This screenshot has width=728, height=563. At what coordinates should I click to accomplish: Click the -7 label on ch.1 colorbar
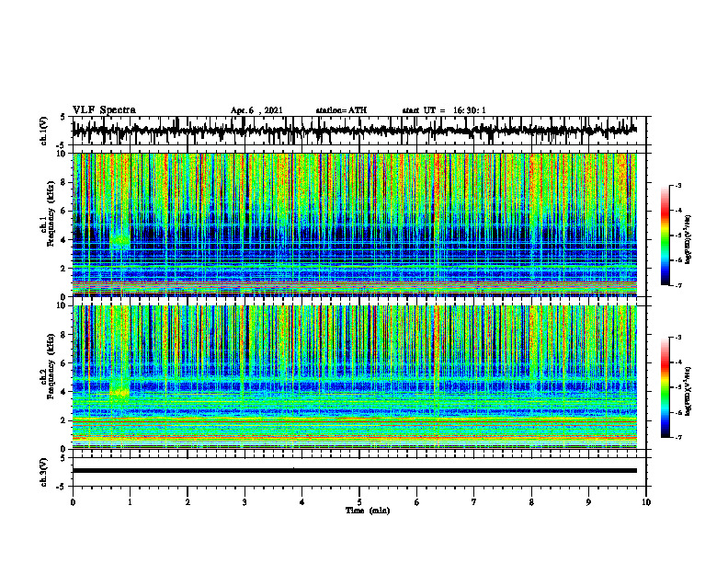677,285
